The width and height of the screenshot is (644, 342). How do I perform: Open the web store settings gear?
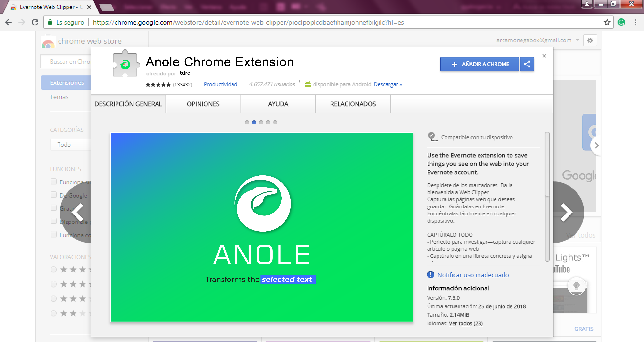point(590,40)
